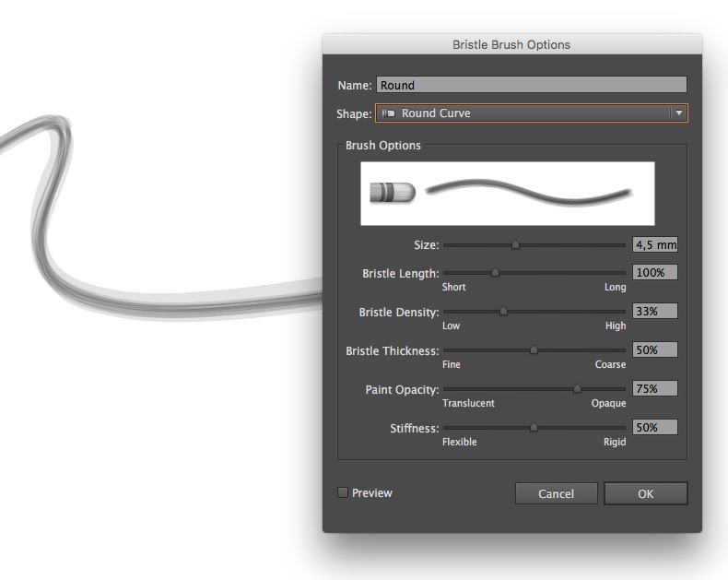728x580 pixels.
Task: Click the Bristle Density 33% field
Action: (x=655, y=311)
